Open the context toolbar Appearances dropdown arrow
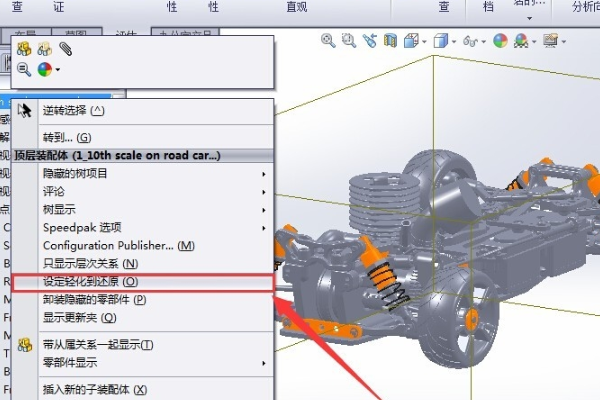This screenshot has height=400, width=600. 58,70
